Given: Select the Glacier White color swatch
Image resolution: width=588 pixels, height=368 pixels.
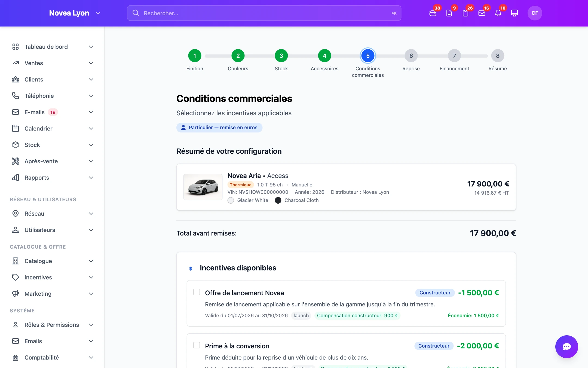Looking at the screenshot, I should (231, 200).
